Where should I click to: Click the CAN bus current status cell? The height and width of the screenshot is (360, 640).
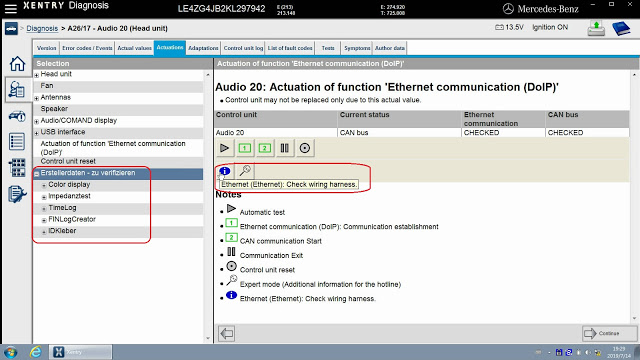coord(400,133)
